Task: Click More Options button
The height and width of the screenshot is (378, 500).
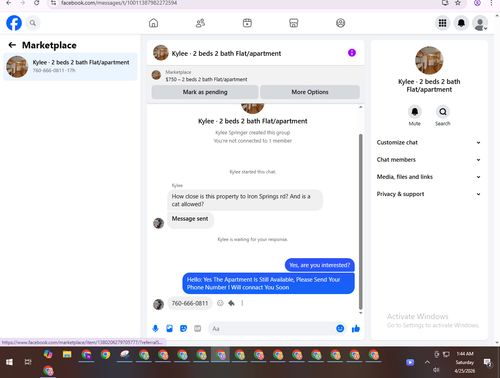Action: point(310,92)
